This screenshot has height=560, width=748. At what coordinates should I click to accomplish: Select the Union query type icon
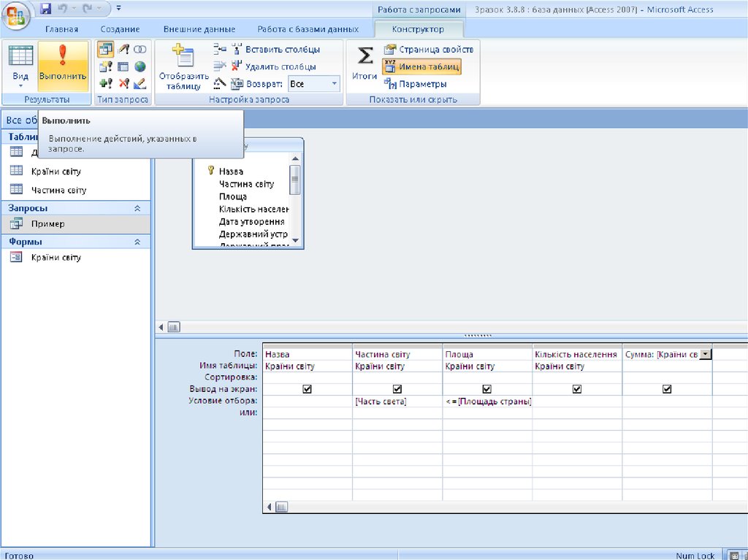pyautogui.click(x=140, y=49)
